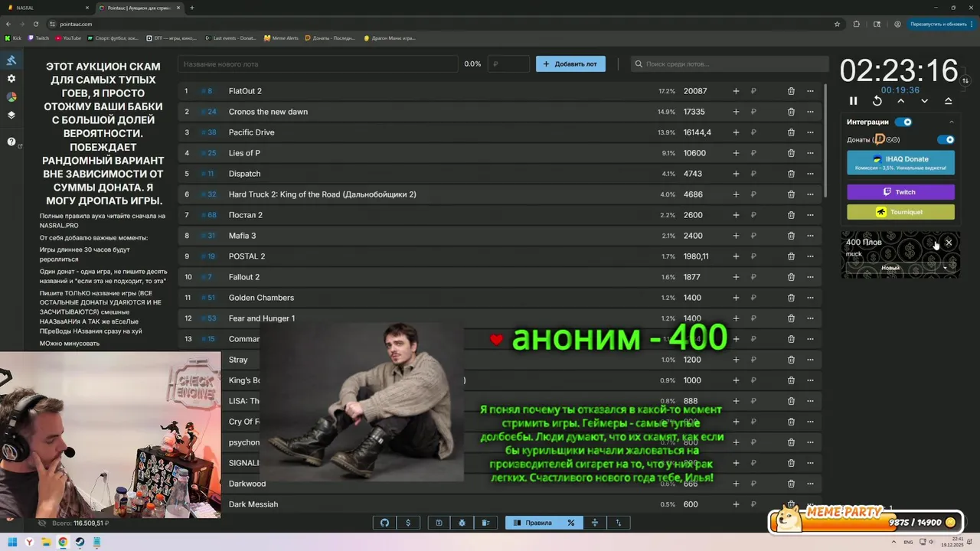Click the Fallout 2 lot name
The width and height of the screenshot is (980, 551).
244,277
